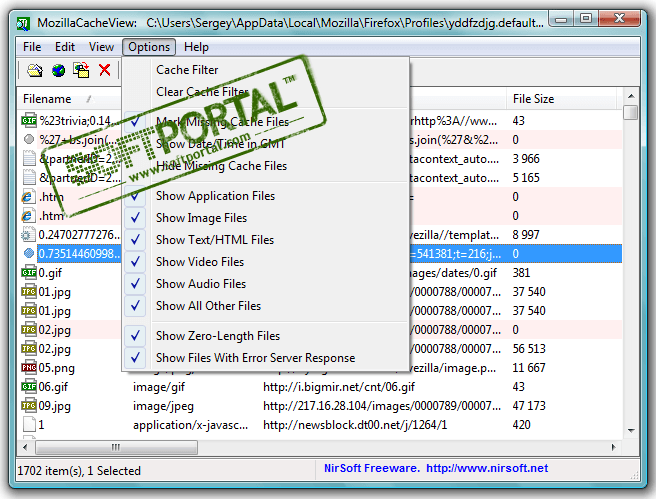This screenshot has width=656, height=499.
Task: Select the 09.jpg file row
Action: (x=320, y=405)
